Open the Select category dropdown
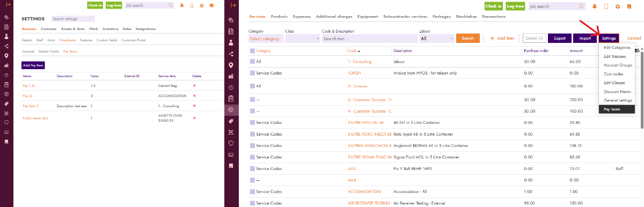 click(266, 39)
